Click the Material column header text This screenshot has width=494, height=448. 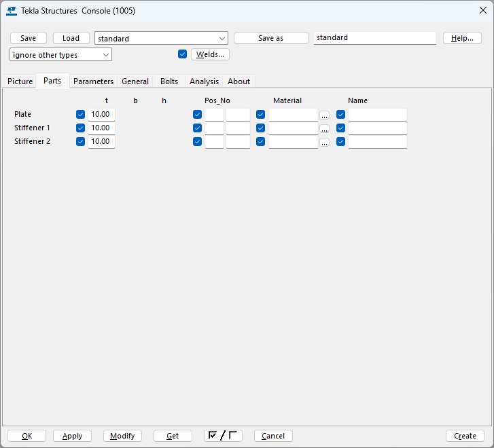pyautogui.click(x=287, y=100)
